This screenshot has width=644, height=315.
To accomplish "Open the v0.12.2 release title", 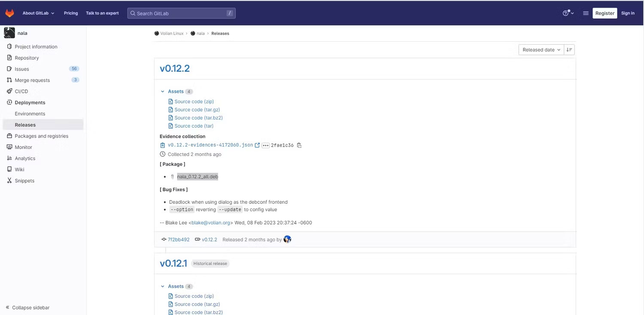I will (175, 68).
